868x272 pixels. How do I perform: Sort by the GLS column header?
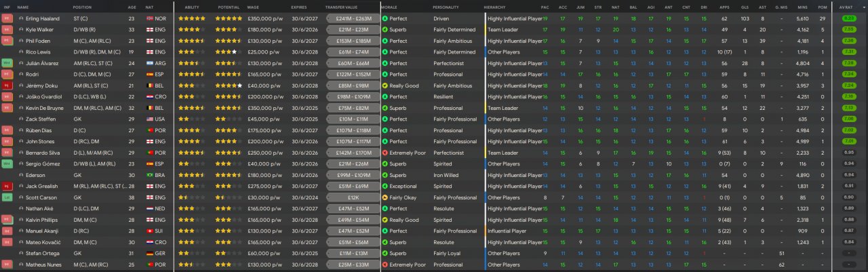[744, 7]
